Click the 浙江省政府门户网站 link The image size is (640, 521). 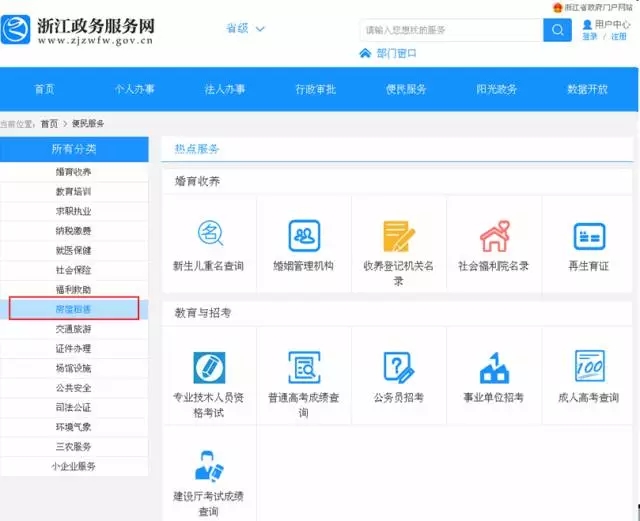(x=598, y=7)
